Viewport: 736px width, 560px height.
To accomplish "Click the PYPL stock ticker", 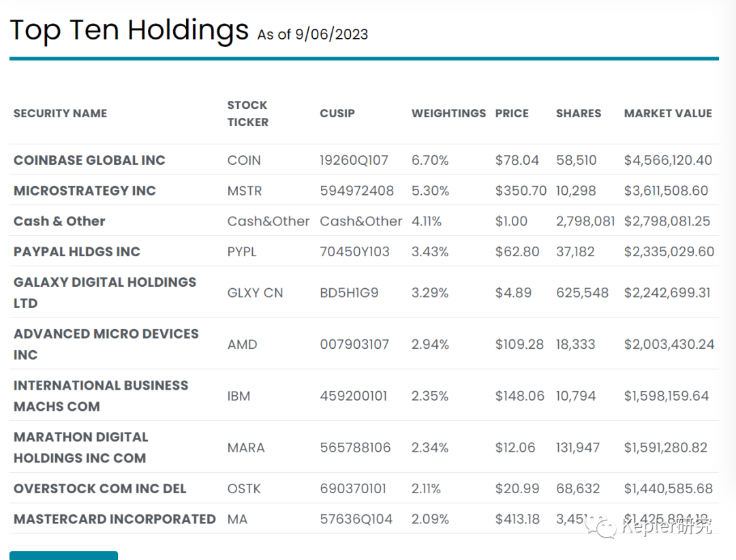I will (x=242, y=252).
